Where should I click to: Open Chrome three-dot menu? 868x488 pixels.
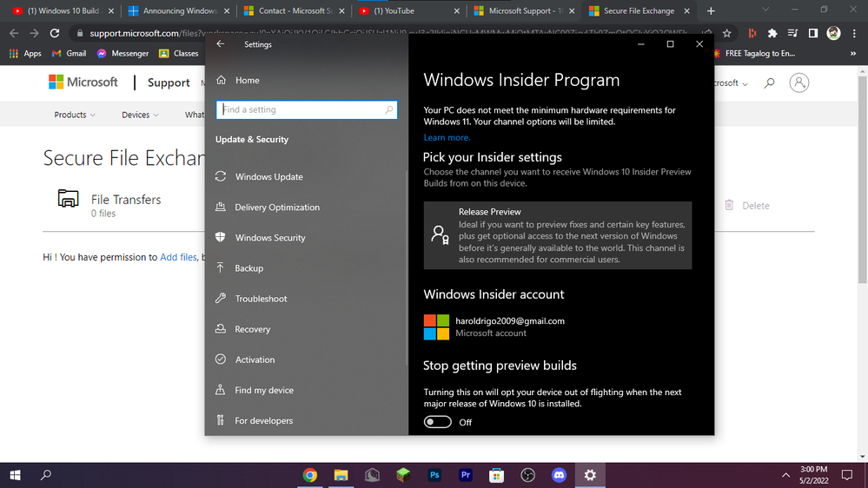point(854,33)
